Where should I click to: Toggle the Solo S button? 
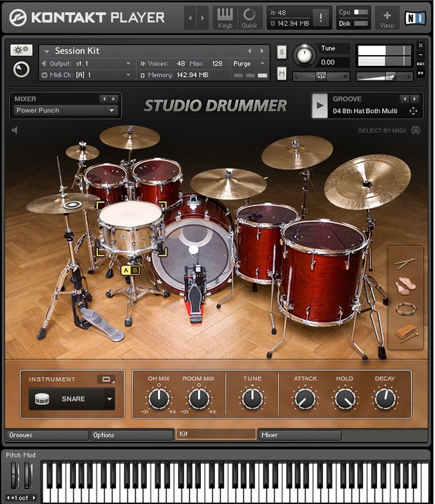tap(282, 52)
